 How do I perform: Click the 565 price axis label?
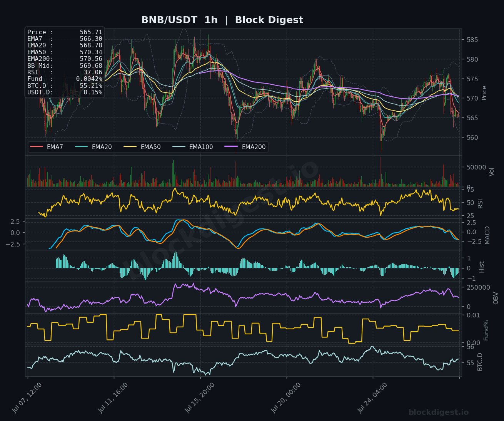(x=472, y=118)
